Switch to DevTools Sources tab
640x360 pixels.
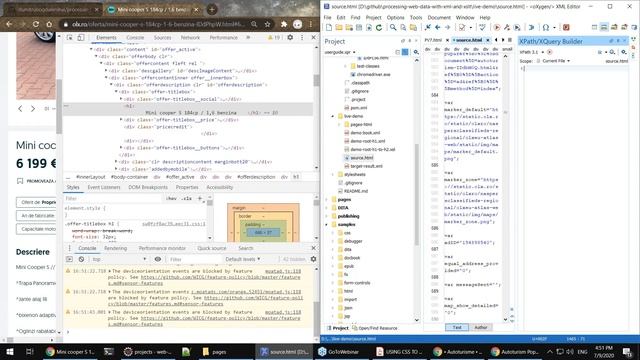click(x=162, y=38)
